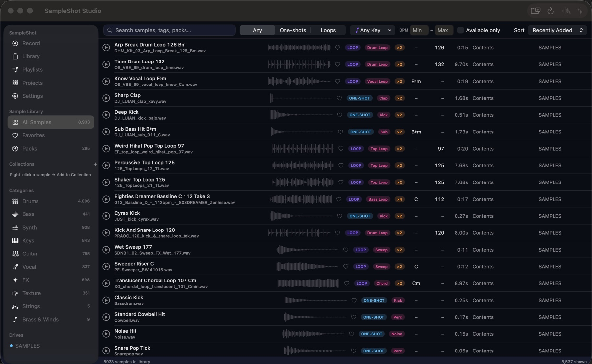Image resolution: width=592 pixels, height=364 pixels.
Task: Play the Arp Break Drum Loop sample
Action: [x=106, y=48]
